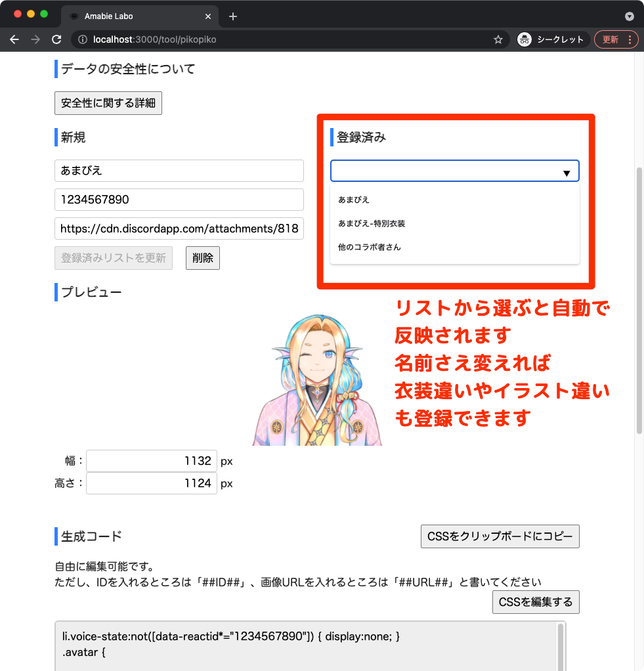
Task: Open the tab search dropdown at window corner
Action: coord(629,16)
